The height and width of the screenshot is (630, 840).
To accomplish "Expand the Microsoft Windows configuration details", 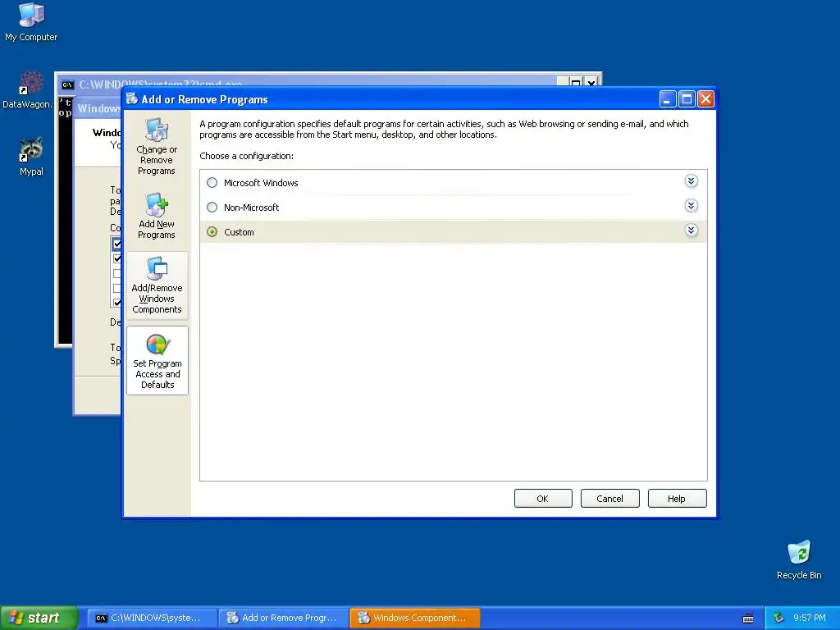I will pyautogui.click(x=691, y=181).
